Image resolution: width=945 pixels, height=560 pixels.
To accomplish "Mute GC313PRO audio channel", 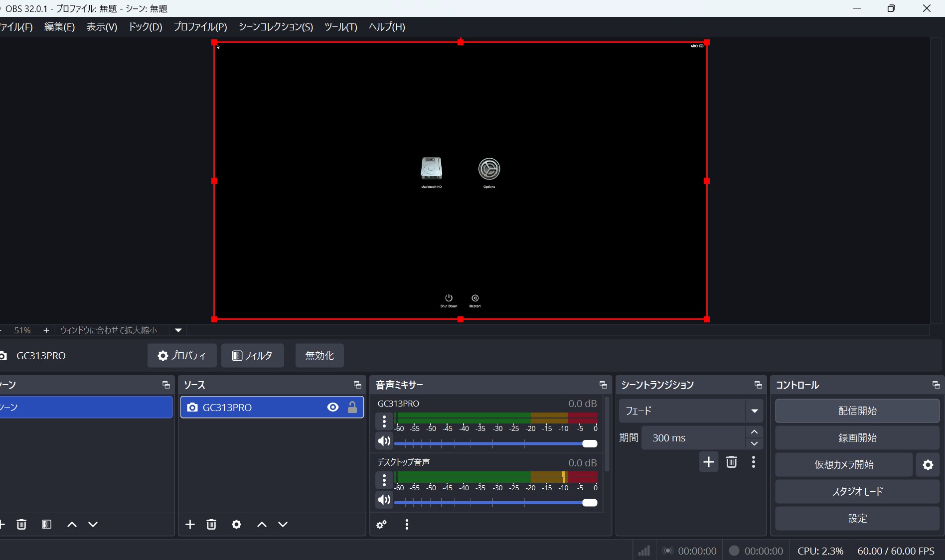I will pyautogui.click(x=384, y=441).
